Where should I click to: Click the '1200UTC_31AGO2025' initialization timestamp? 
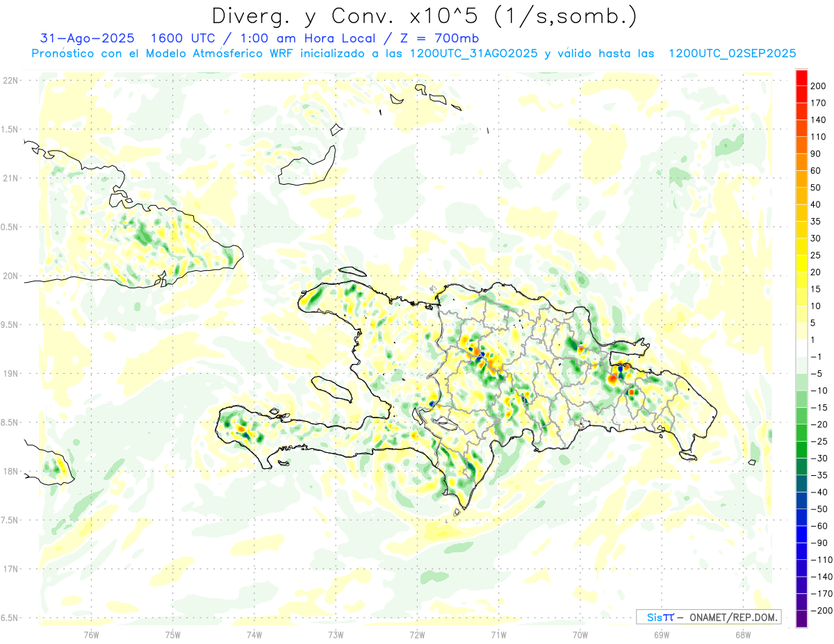pyautogui.click(x=474, y=53)
